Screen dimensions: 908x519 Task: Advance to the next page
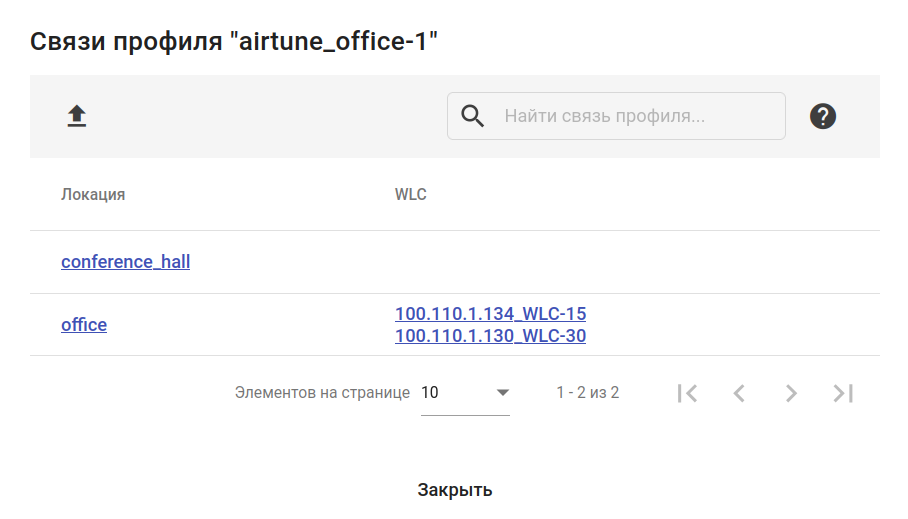coord(791,393)
